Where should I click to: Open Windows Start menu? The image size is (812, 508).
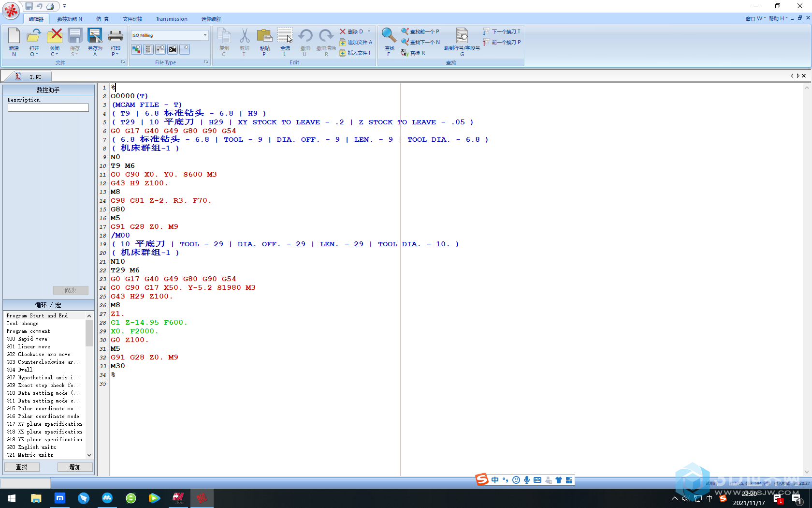click(x=12, y=498)
